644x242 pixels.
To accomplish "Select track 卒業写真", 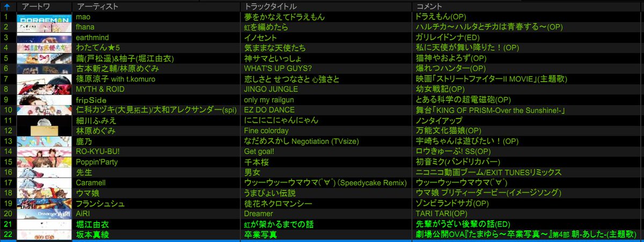I will click(x=260, y=234).
